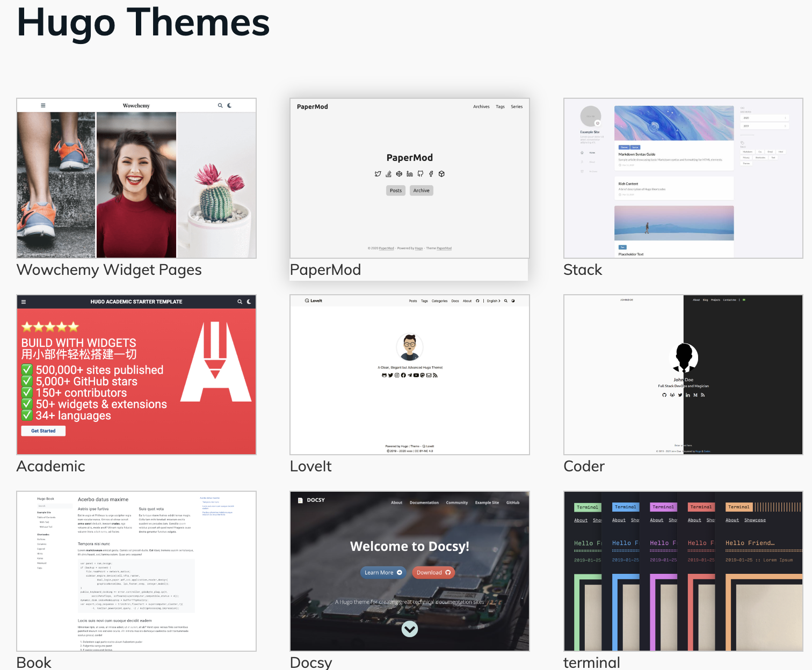Image resolution: width=812 pixels, height=670 pixels.
Task: Click the Book title link
Action: [x=34, y=662]
